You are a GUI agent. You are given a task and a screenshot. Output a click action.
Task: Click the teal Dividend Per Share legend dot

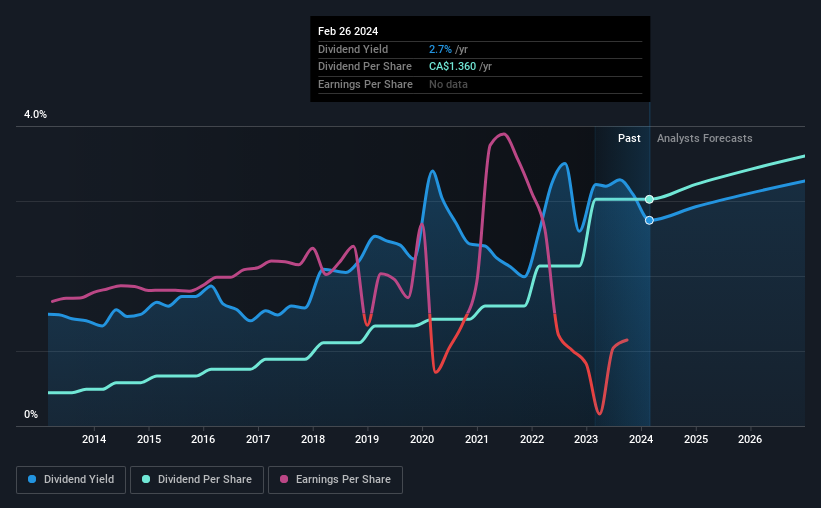click(x=146, y=479)
